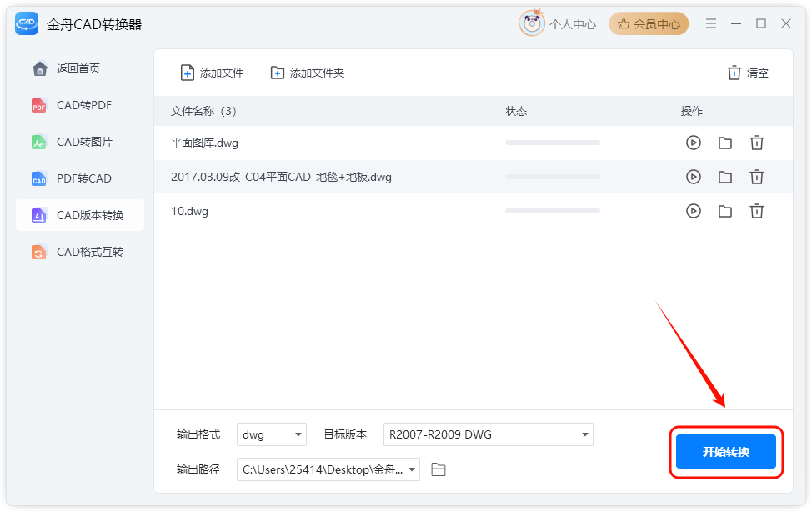Click the 添加文件夹 button

(308, 73)
